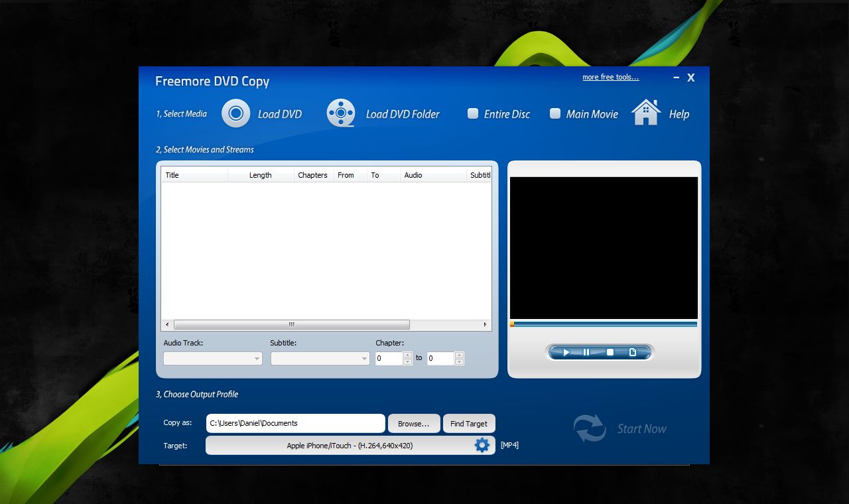Enable the Main Movie checkbox
This screenshot has height=504, width=849.
tap(555, 113)
